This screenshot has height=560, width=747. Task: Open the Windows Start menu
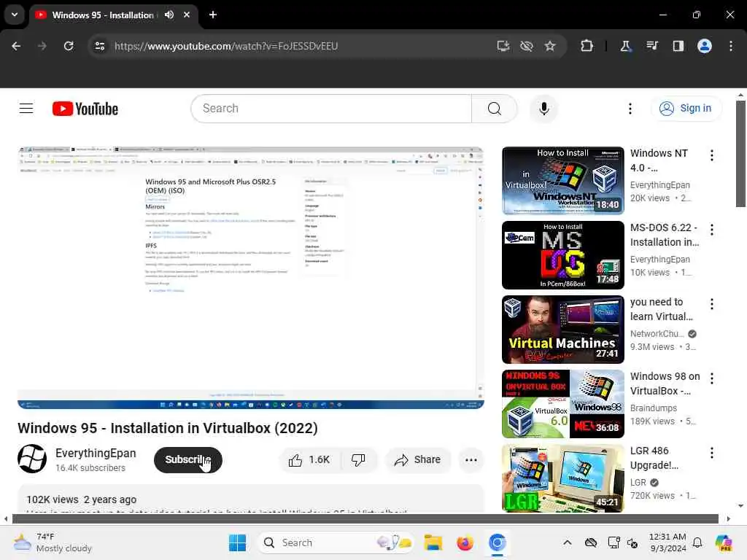(x=237, y=542)
